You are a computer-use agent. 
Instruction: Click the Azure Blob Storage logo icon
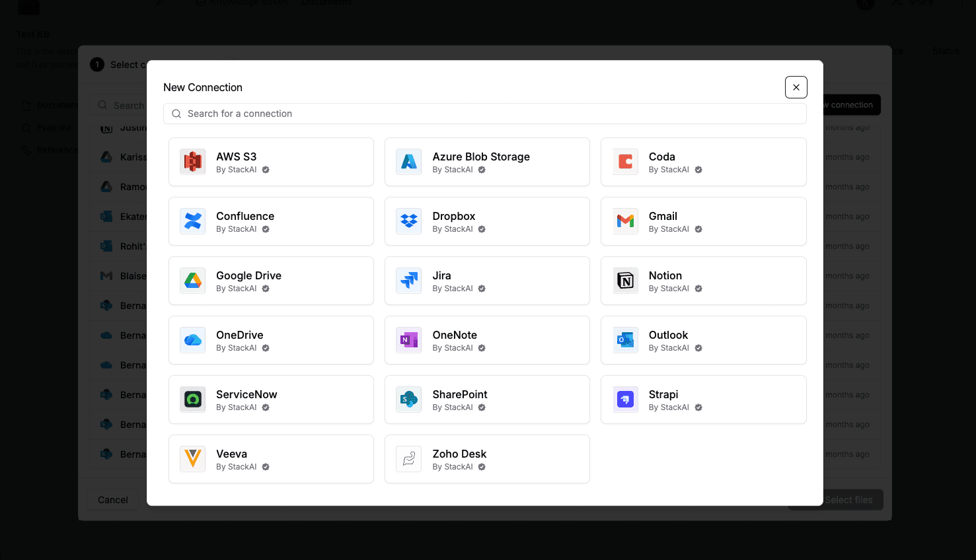click(409, 162)
